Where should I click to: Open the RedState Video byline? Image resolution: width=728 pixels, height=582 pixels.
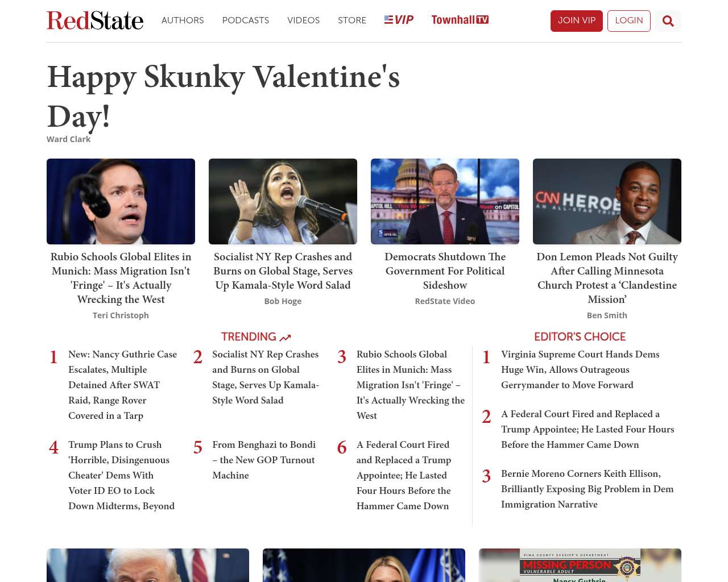(445, 301)
